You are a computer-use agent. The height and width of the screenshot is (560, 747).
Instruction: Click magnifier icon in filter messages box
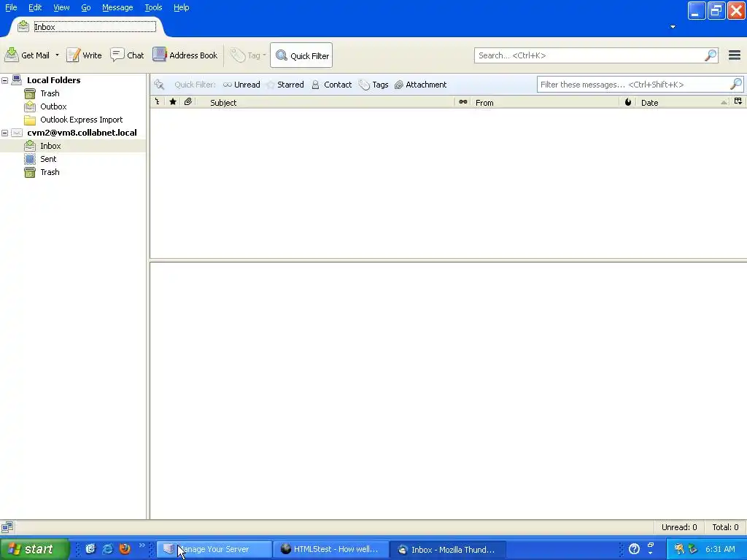point(736,85)
